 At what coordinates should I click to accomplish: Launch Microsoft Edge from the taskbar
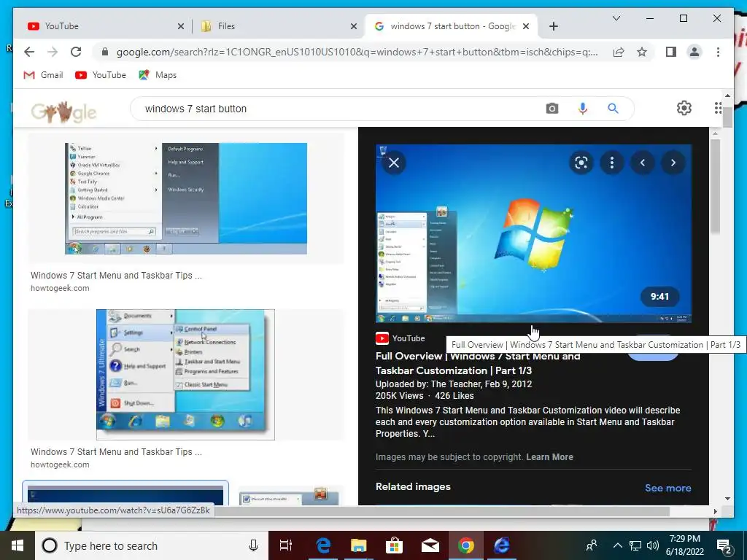click(x=323, y=545)
